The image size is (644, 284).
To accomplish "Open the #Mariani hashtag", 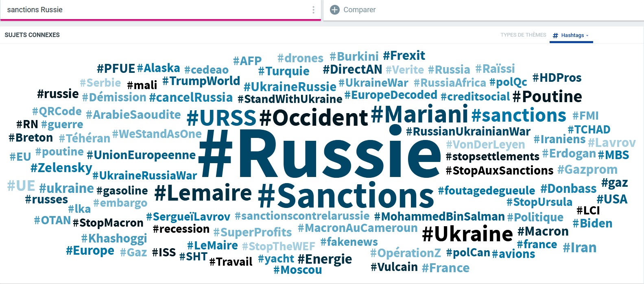I will [x=419, y=114].
